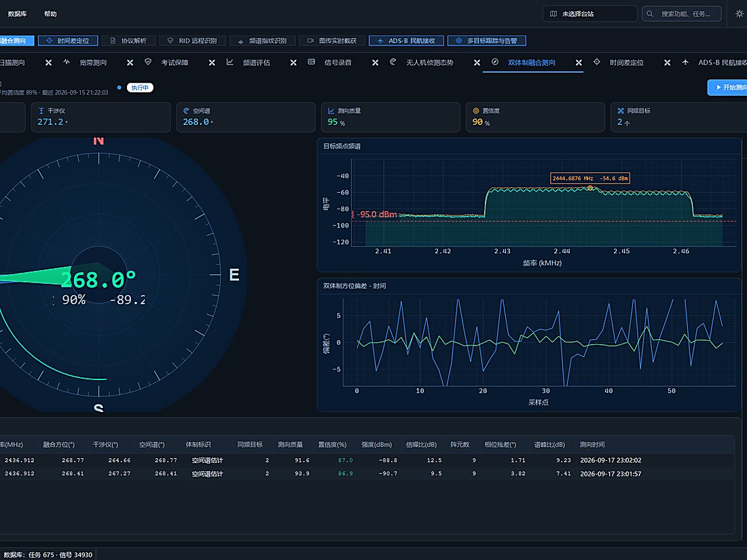Click the 多目标跟踪与告警 target icon
This screenshot has width=747, height=560.
459,41
